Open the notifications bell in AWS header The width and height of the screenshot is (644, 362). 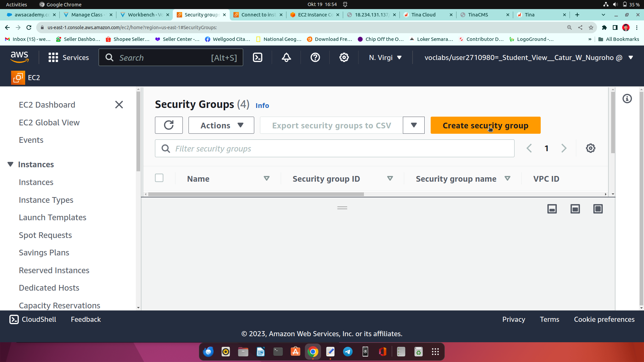pyautogui.click(x=286, y=58)
